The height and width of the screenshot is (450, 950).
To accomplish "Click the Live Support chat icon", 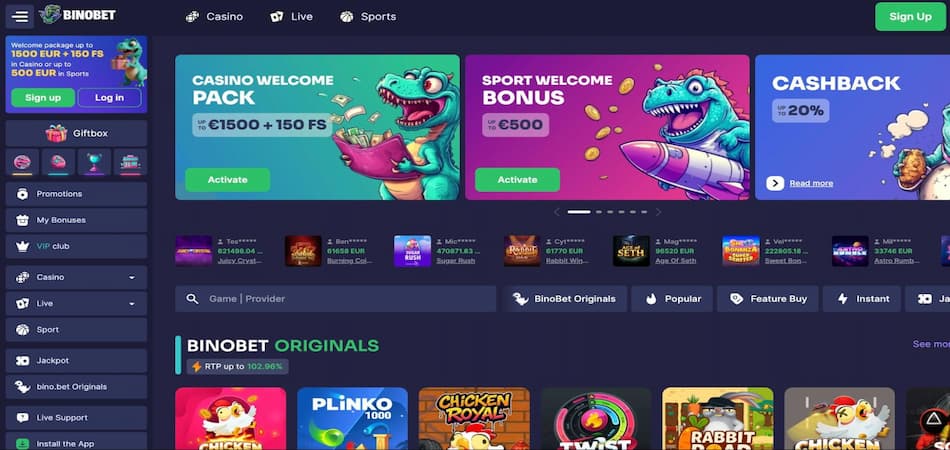I will click(x=22, y=418).
